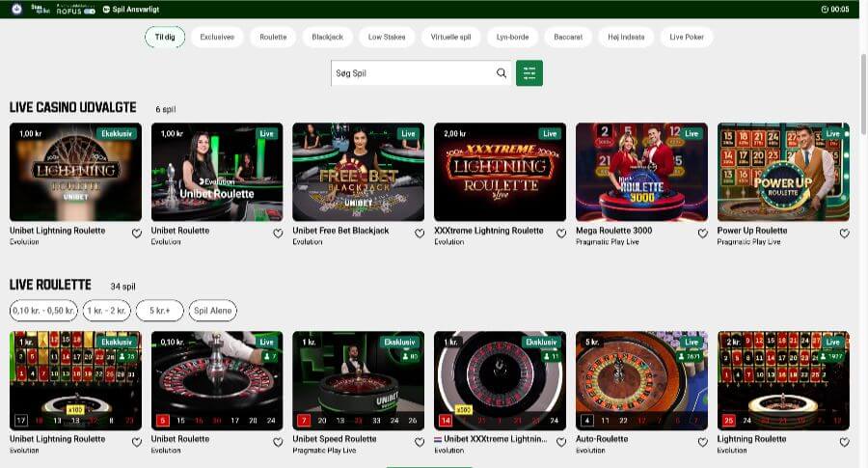Click the ROFUS logo in top bar
This screenshot has height=468, width=868.
75,9
